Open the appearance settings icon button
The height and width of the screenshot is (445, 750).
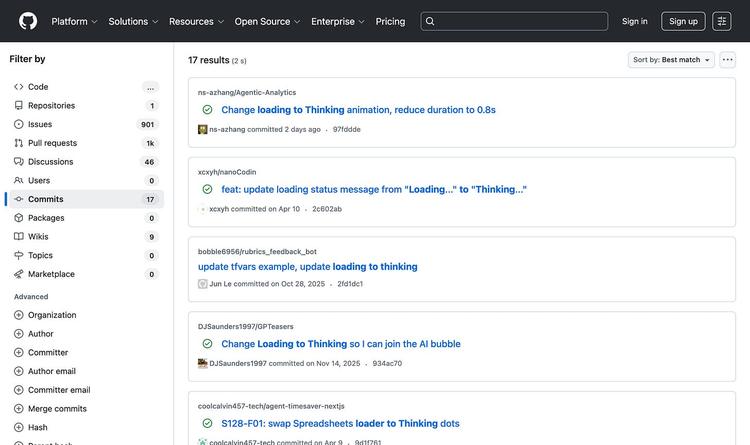722,21
